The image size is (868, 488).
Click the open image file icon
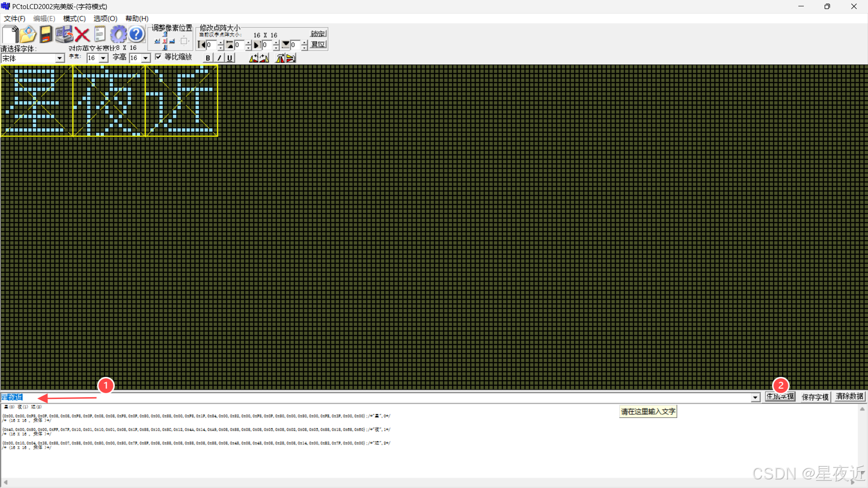(28, 34)
